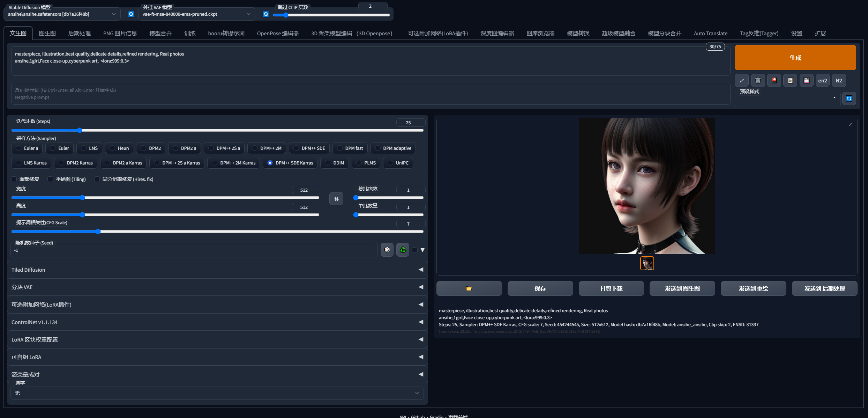Image resolution: width=868 pixels, height=418 pixels.
Task: Open the PNG 图片信息 tab
Action: click(120, 33)
